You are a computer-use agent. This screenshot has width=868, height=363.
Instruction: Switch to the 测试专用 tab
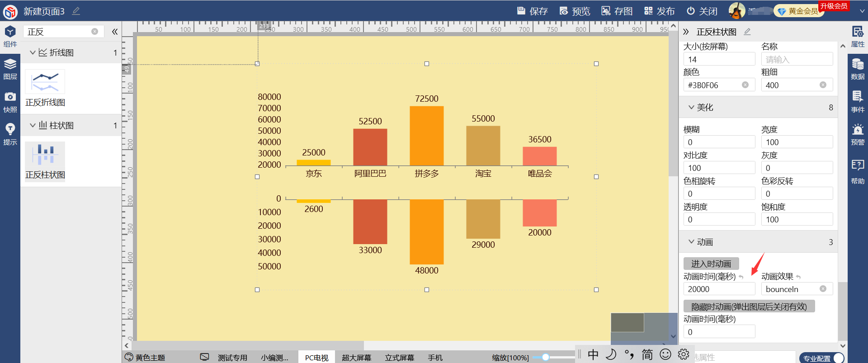(x=232, y=358)
